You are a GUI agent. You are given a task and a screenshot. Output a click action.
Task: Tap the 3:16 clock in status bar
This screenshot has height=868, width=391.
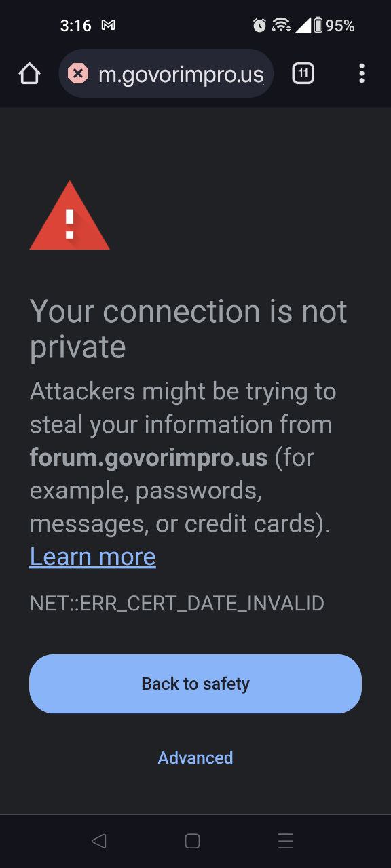coord(75,26)
